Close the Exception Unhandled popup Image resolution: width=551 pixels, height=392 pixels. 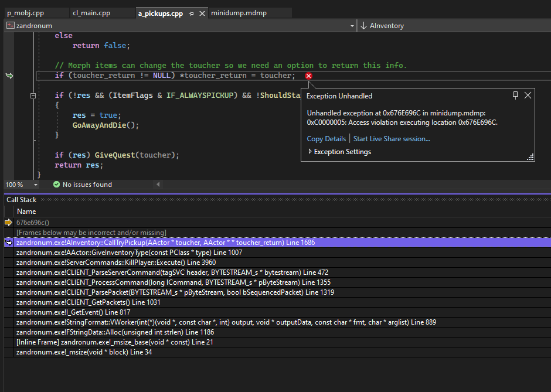click(528, 95)
